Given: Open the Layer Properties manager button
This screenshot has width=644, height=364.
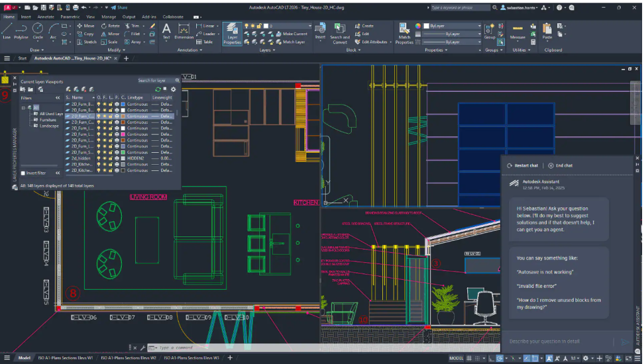Looking at the screenshot, I should point(232,33).
